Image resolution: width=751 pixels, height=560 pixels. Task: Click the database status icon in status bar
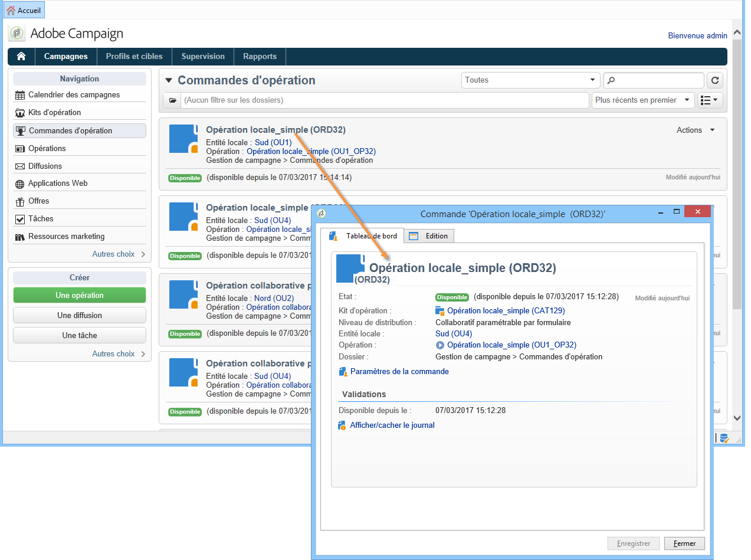pos(724,438)
